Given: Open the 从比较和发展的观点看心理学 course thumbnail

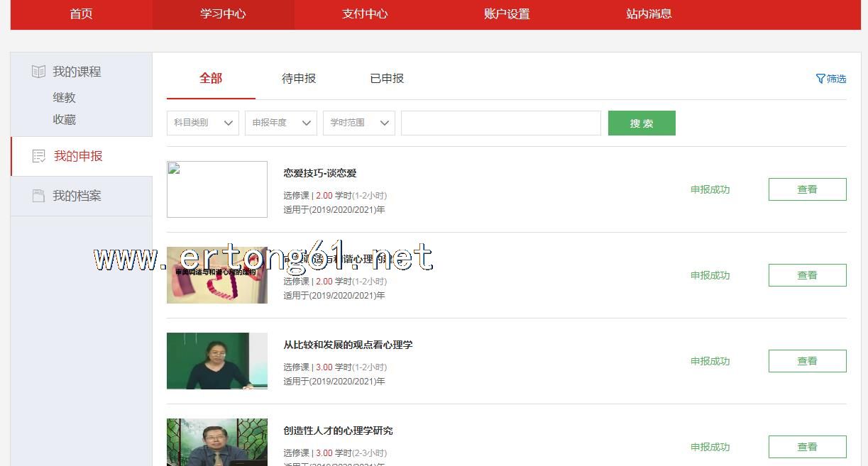Looking at the screenshot, I should [217, 361].
